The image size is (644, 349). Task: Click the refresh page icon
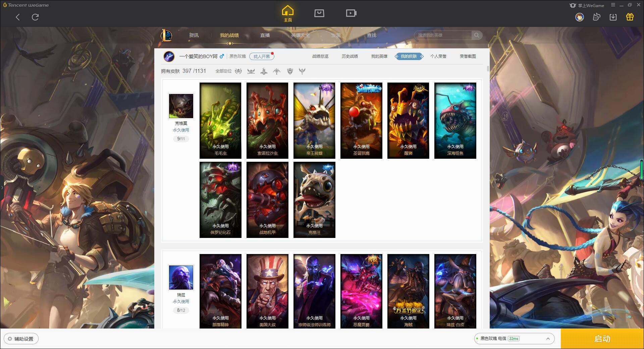[35, 17]
